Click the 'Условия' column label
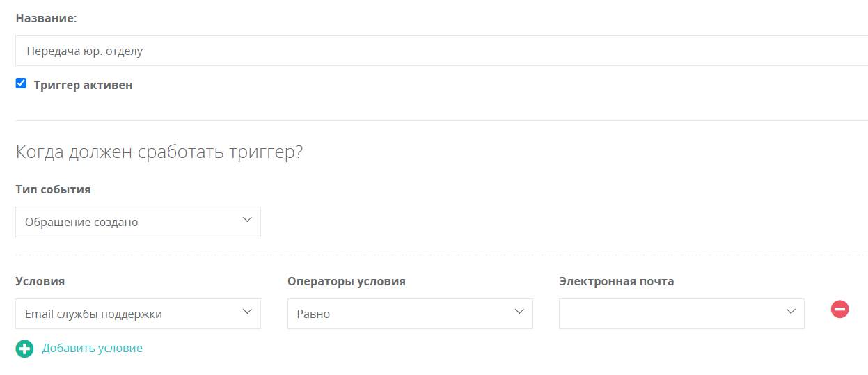This screenshot has height=375, width=868. pyautogui.click(x=40, y=281)
